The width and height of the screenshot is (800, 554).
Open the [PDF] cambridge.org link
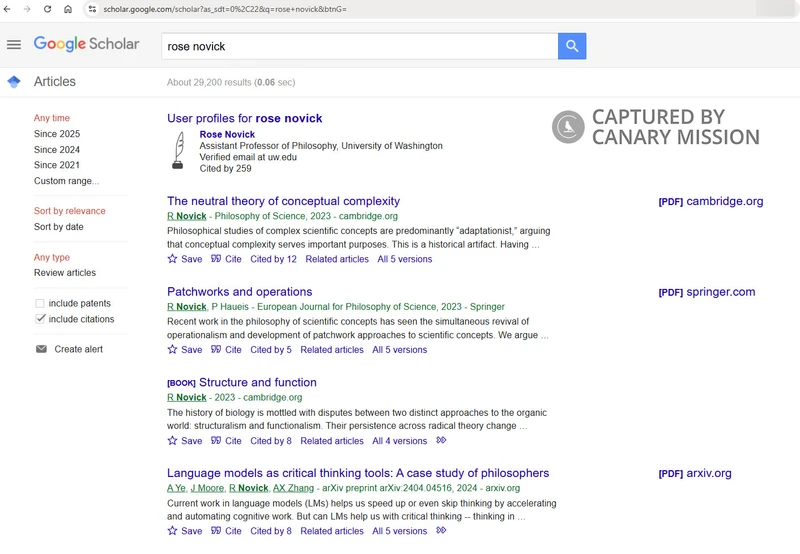pos(711,201)
